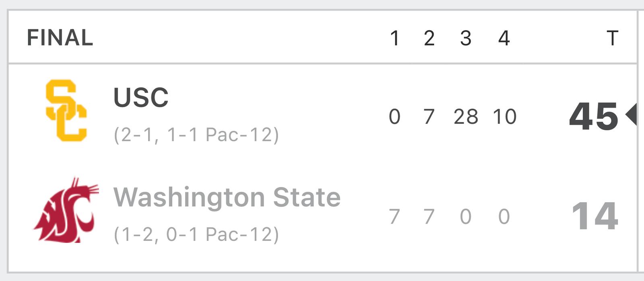Click the T total column header
Image resolution: width=644 pixels, height=281 pixels.
pos(612,38)
